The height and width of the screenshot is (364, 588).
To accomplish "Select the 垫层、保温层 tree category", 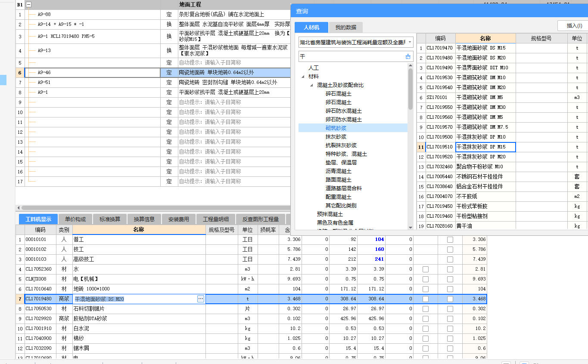I will click(x=341, y=163).
